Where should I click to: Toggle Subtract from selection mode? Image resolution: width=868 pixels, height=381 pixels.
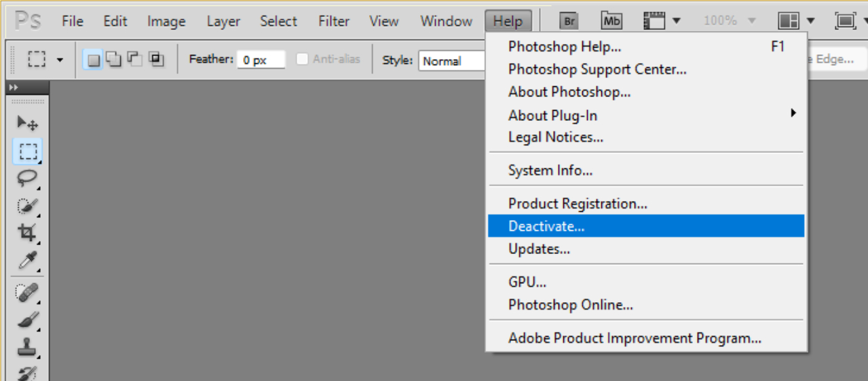(134, 60)
